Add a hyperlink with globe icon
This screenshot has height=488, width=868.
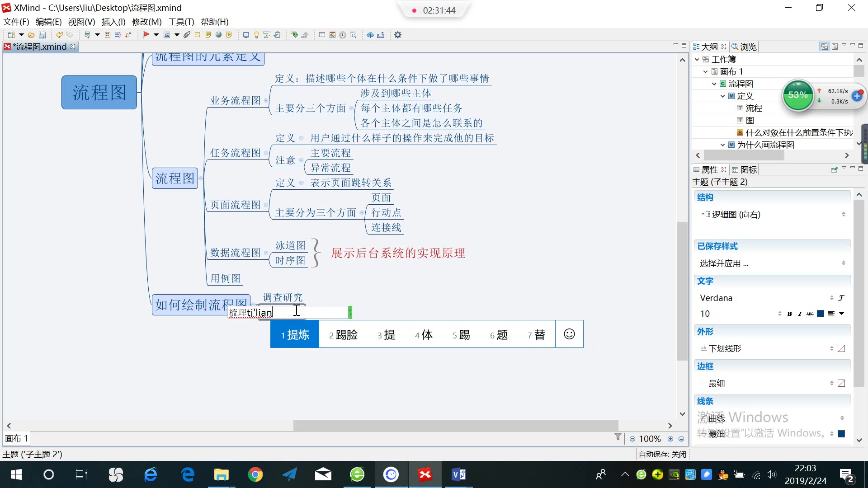[x=219, y=35]
